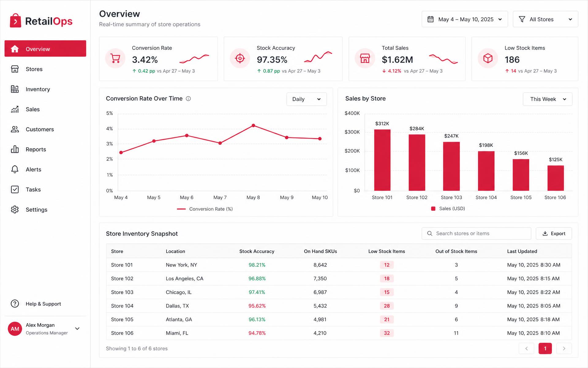
Task: Click the Export button
Action: pos(554,233)
